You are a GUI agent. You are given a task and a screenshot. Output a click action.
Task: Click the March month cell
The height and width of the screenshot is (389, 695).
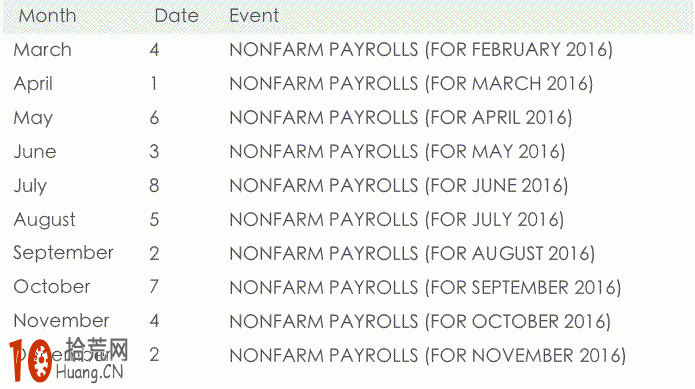point(43,50)
